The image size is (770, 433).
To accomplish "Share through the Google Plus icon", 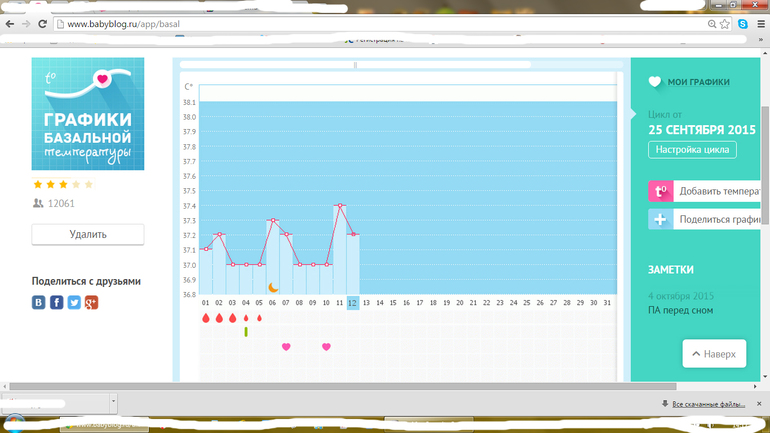I will pos(91,302).
